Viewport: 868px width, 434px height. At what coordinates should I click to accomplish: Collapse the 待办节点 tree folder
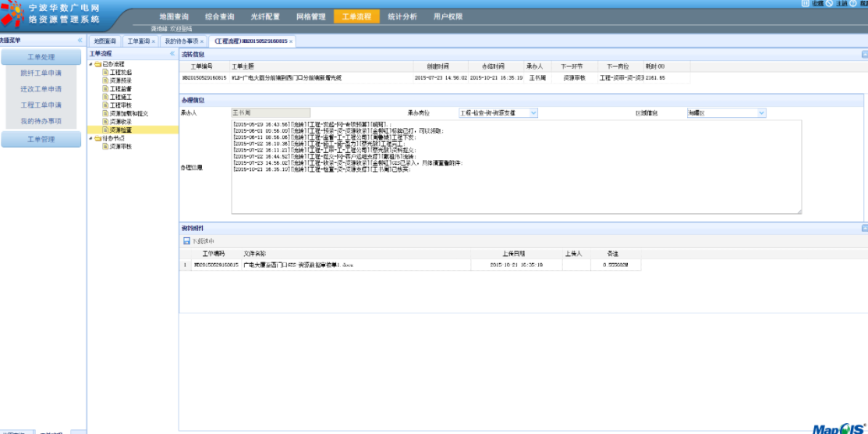click(90, 138)
